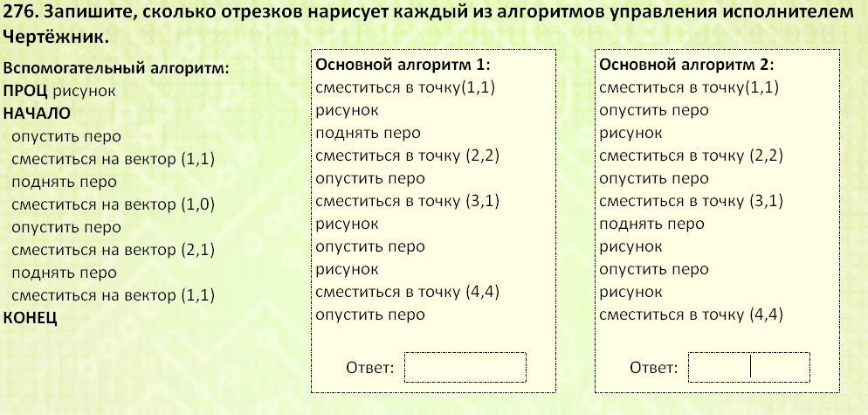
Task: Click first 'опустить перо' in helper algorithm
Action: point(65,137)
